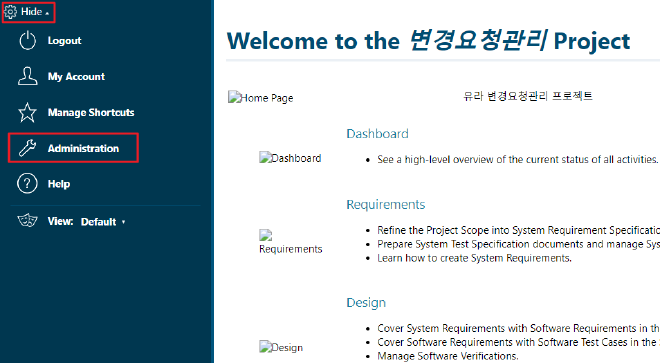
Task: Click the Design image placeholder
Action: click(x=281, y=347)
